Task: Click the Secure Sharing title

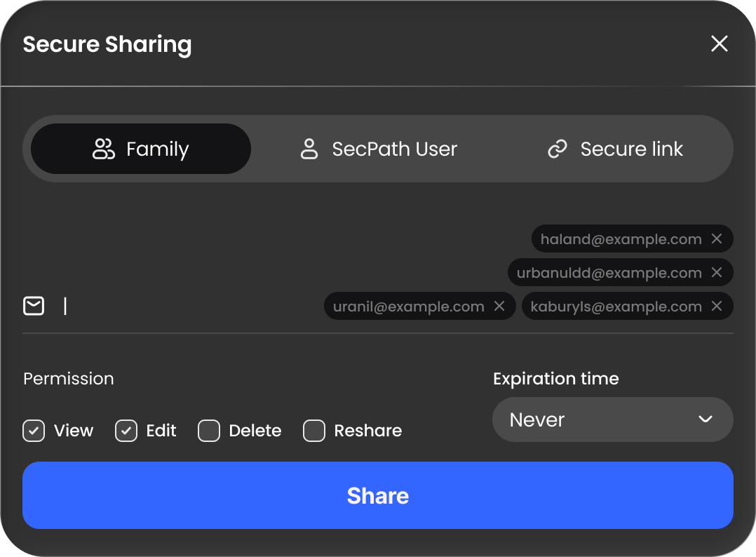Action: (107, 44)
